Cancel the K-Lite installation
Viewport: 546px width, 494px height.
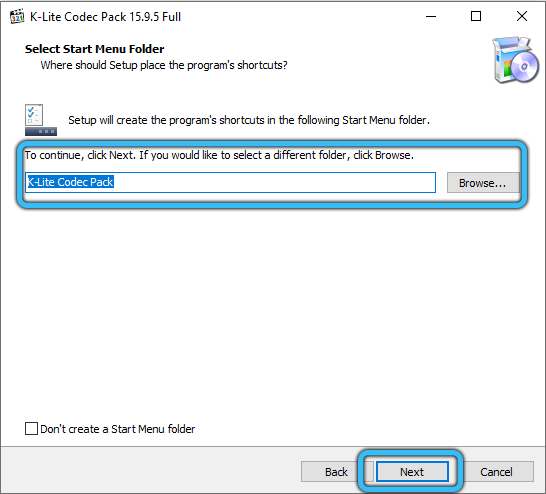[x=496, y=472]
